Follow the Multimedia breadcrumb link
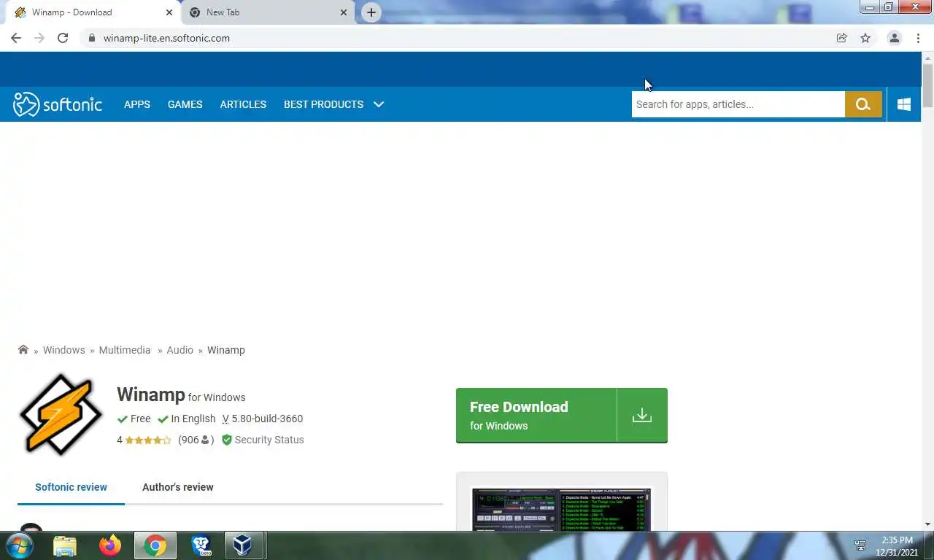This screenshot has height=560, width=934. pyautogui.click(x=125, y=350)
